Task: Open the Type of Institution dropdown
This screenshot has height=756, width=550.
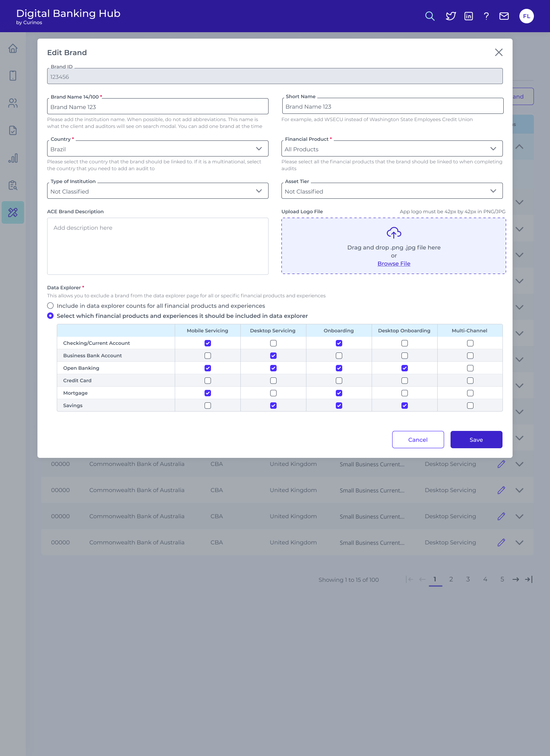Action: pos(158,191)
